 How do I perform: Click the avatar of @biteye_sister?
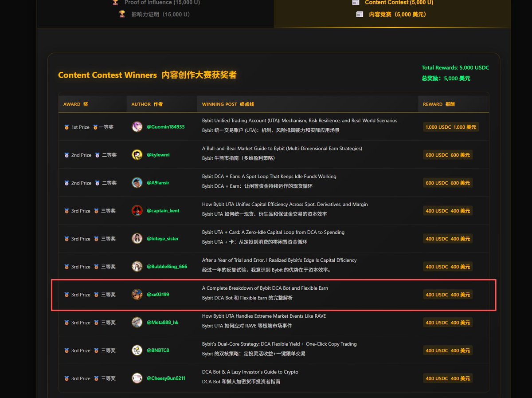pos(137,239)
